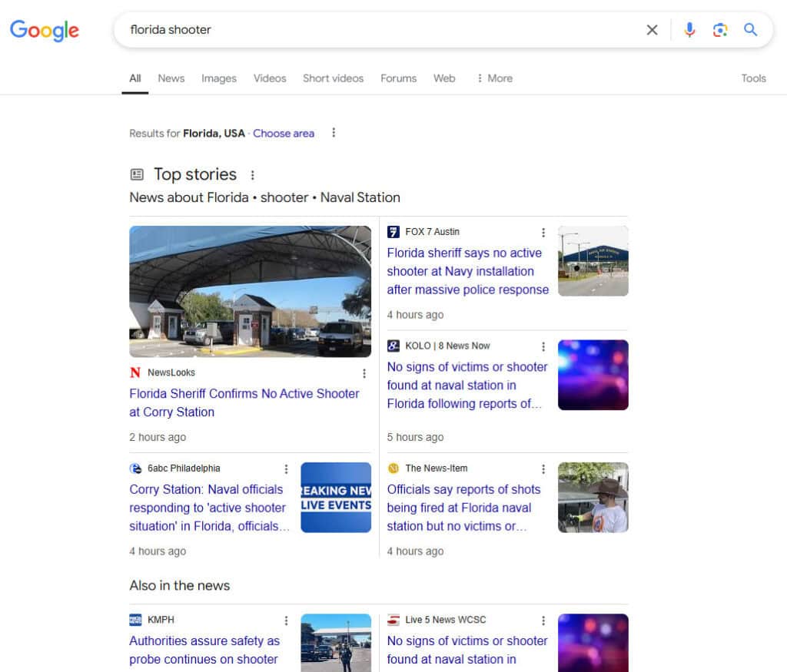787x672 pixels.
Task: Click '2 hours ago' under NewsLooks story
Action: pos(158,437)
